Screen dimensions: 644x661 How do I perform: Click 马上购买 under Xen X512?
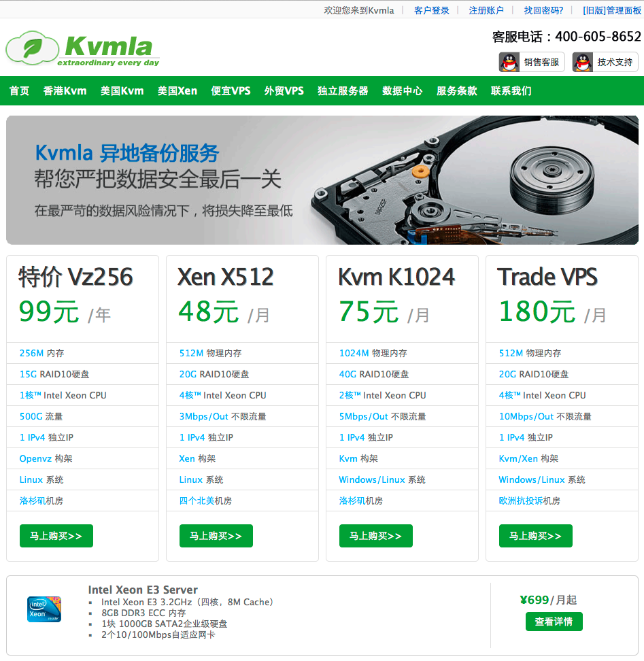pyautogui.click(x=216, y=536)
